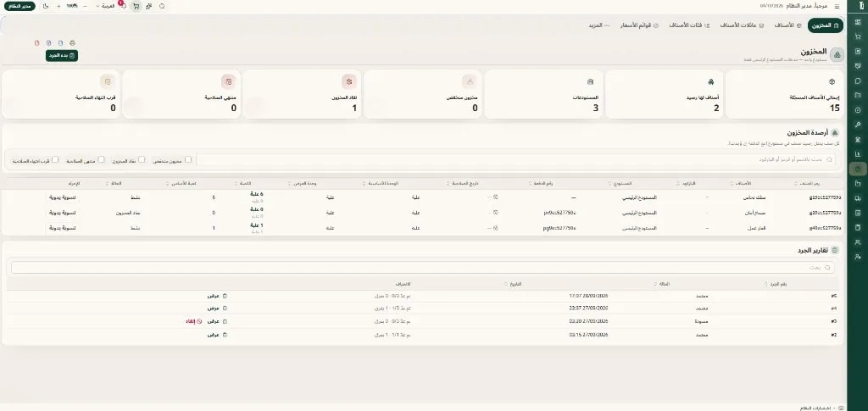Expand system settings at bottom of sidebar
This screenshot has height=411, width=868.
click(x=821, y=407)
